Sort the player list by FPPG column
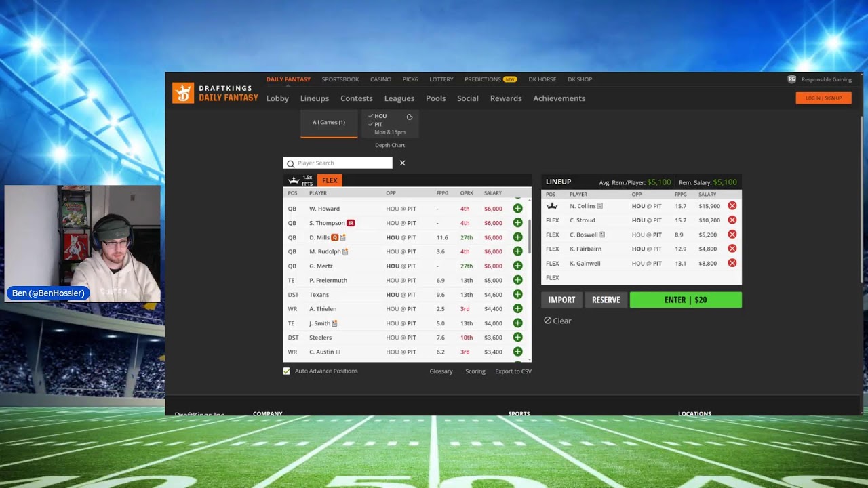The image size is (868, 488). tap(442, 193)
